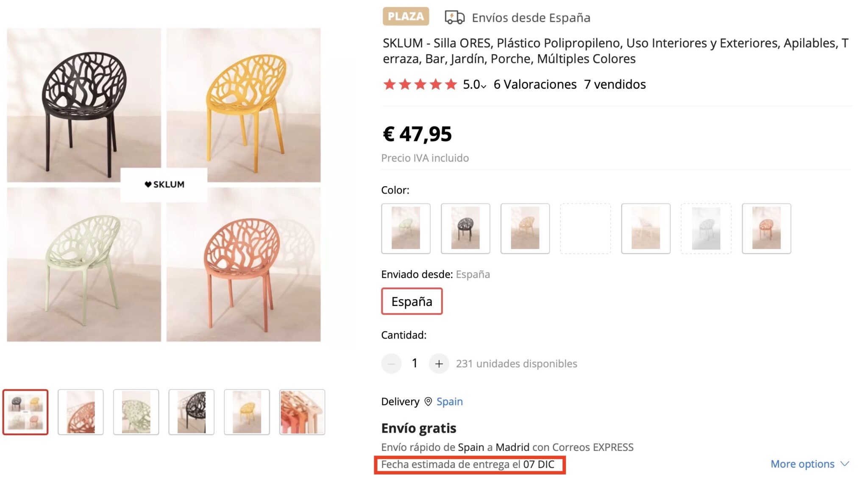
Task: Open the empty dashed color option
Action: click(x=585, y=229)
